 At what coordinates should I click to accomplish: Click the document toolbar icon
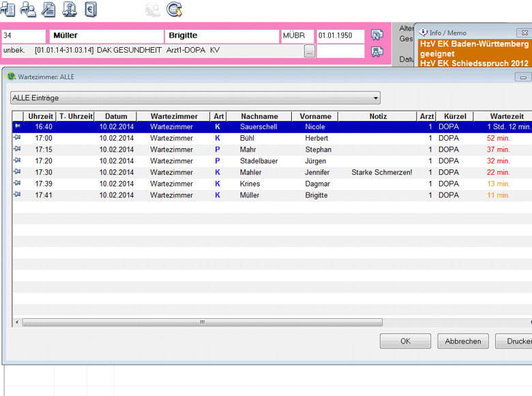49,9
